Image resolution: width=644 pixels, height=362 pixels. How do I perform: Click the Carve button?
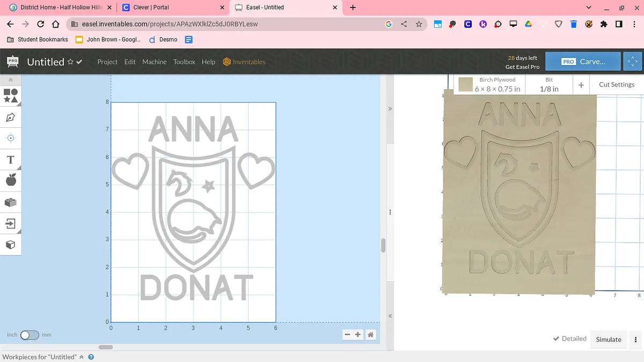pos(583,62)
